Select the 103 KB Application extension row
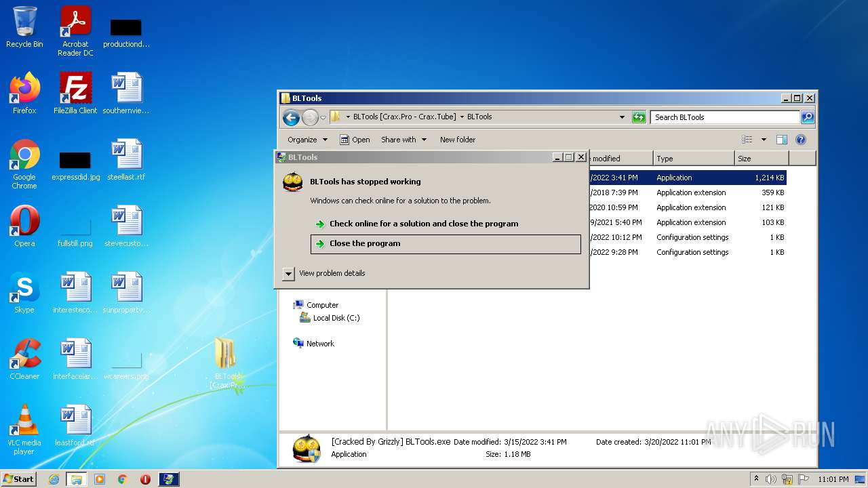 click(687, 222)
